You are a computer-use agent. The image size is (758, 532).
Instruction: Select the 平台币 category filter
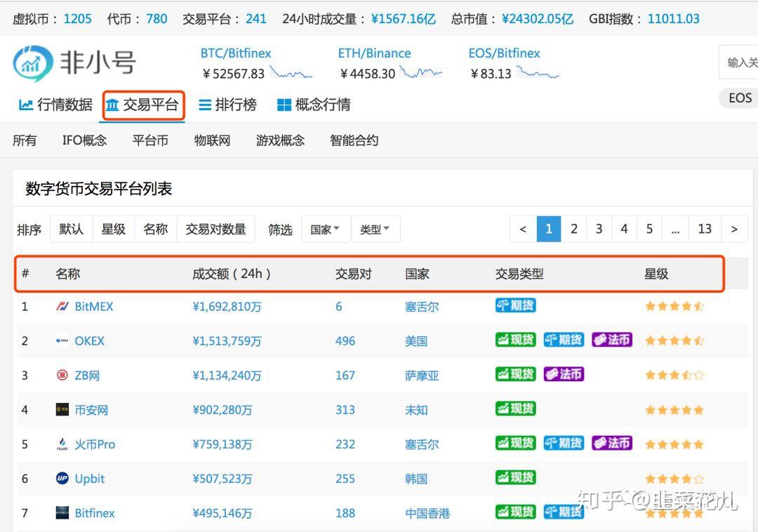[150, 140]
